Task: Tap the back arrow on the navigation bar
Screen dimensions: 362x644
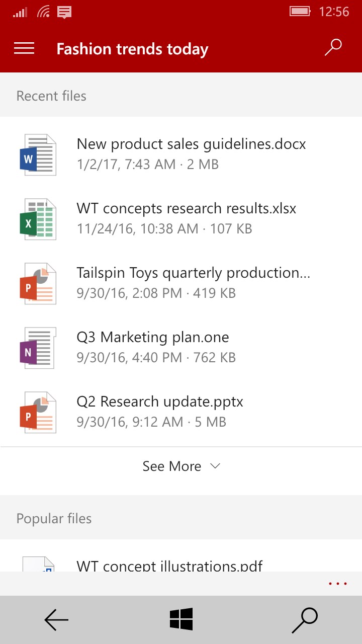Action: (x=56, y=619)
